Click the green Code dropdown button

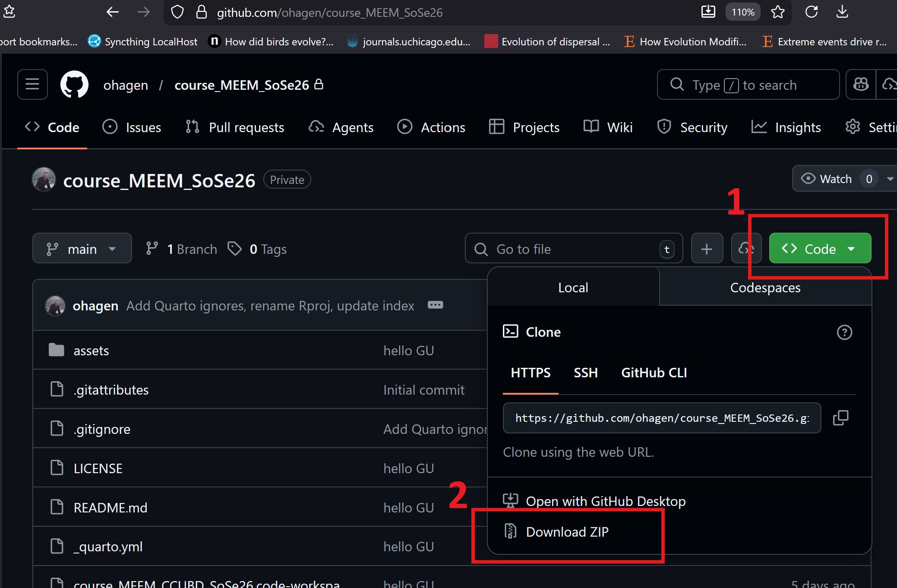(x=820, y=249)
